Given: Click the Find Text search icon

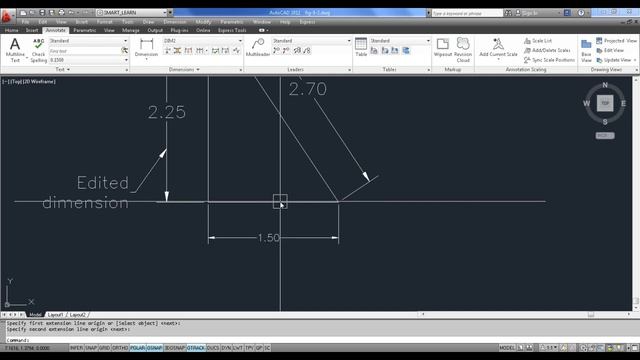Looking at the screenshot, I should (x=124, y=51).
